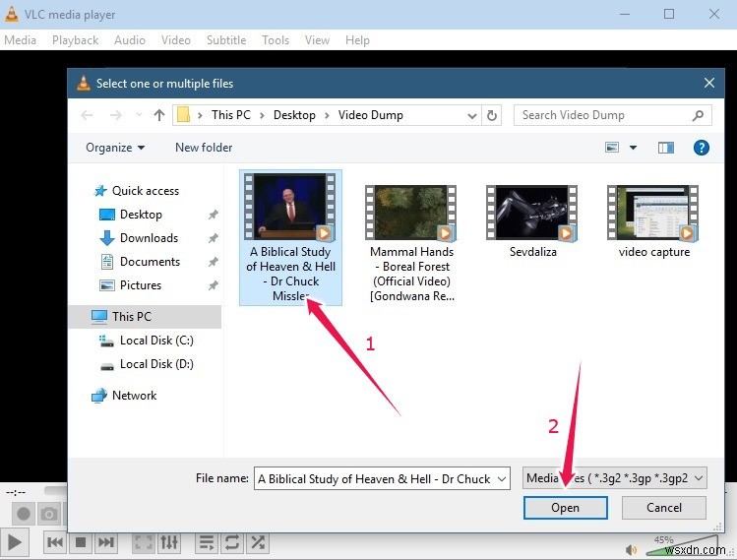This screenshot has height=560, width=737.
Task: Click the Stop playback button in VLC
Action: (x=81, y=542)
